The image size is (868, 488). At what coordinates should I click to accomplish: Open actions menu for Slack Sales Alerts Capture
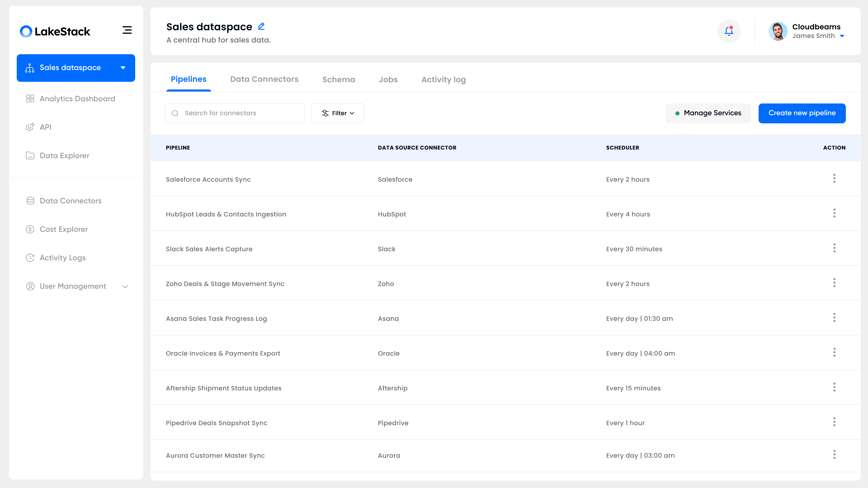tap(834, 248)
